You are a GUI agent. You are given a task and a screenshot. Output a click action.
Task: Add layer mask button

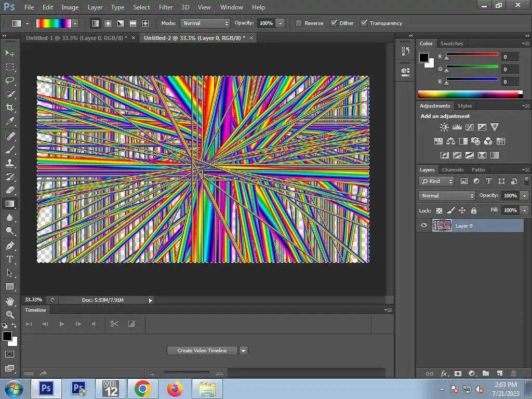tap(458, 374)
